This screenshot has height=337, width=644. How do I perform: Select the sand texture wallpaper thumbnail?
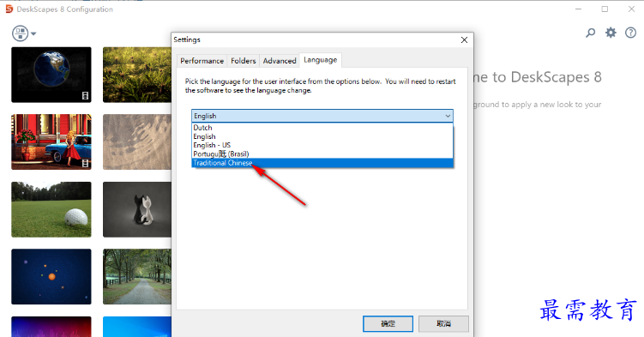137,142
